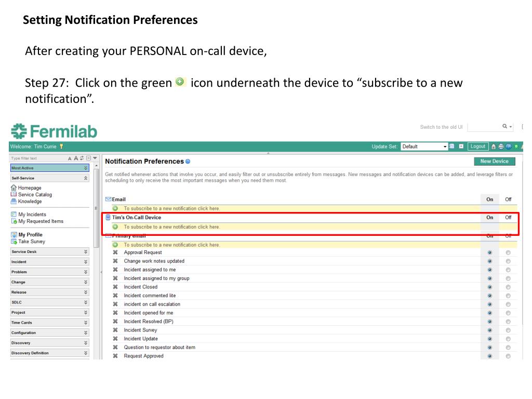This screenshot has width=532, height=399.
Task: Click the Knowledge icon in Self-Service
Action: (14, 201)
